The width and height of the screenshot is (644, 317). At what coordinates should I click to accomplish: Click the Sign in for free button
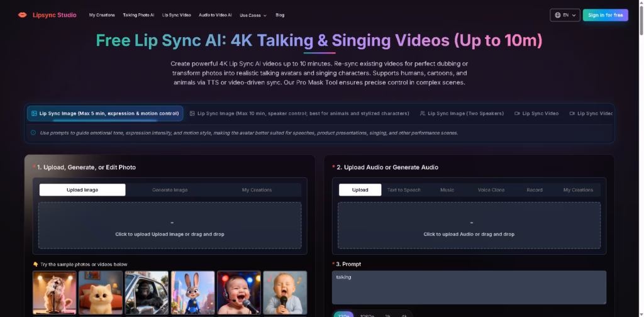point(605,15)
